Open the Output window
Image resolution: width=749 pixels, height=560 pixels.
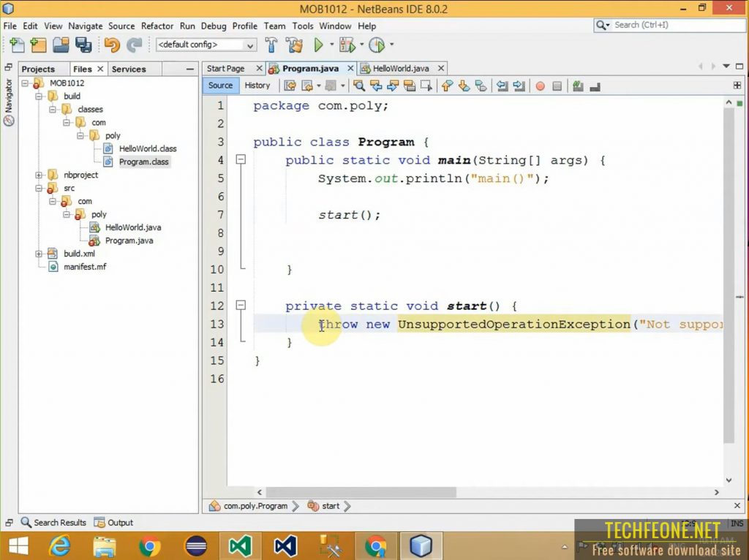click(x=113, y=523)
